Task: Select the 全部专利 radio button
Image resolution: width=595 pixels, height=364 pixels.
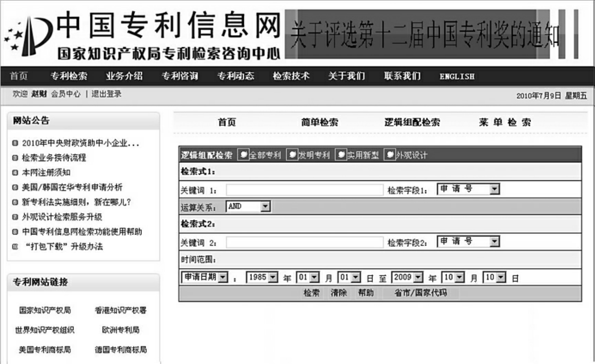Action: (243, 155)
